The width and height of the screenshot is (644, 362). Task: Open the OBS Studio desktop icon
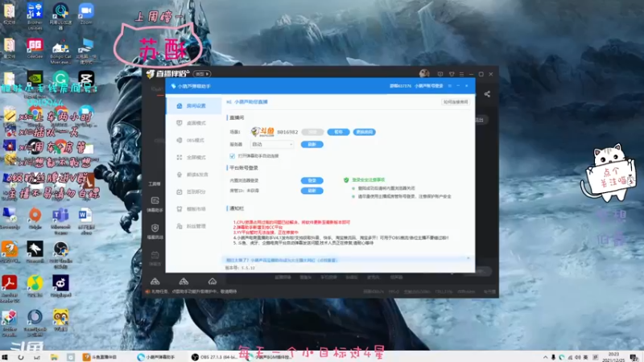(60, 254)
